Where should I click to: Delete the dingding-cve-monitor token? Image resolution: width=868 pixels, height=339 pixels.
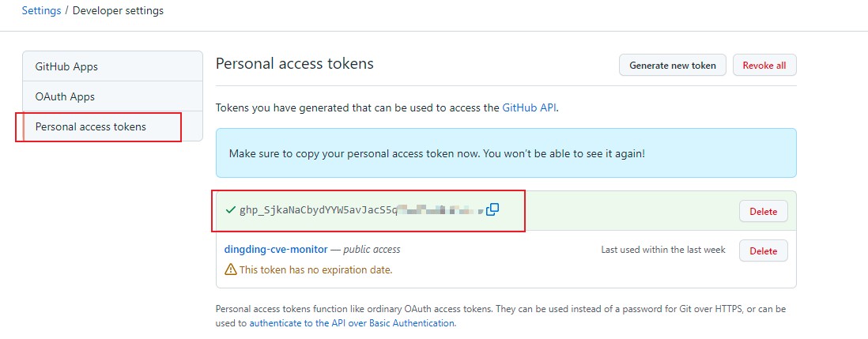pos(763,250)
